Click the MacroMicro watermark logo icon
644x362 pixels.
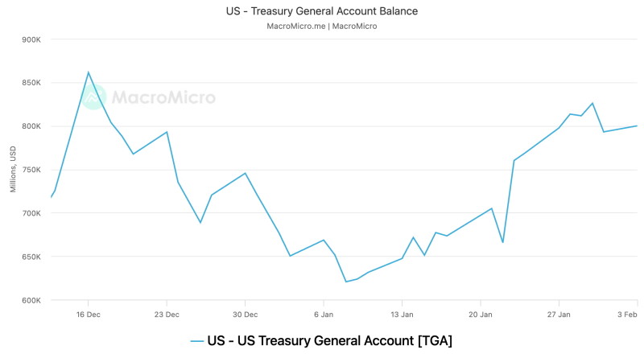(x=93, y=97)
